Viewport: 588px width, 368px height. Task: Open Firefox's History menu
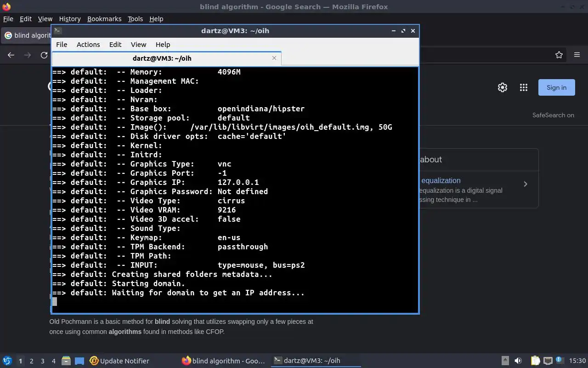[x=70, y=19]
